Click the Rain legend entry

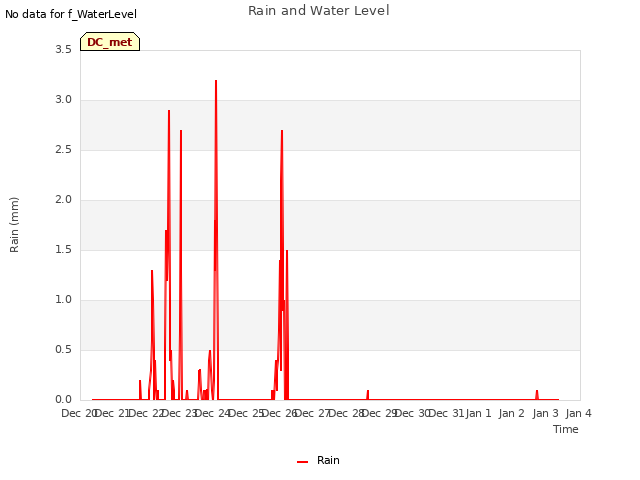[318, 460]
